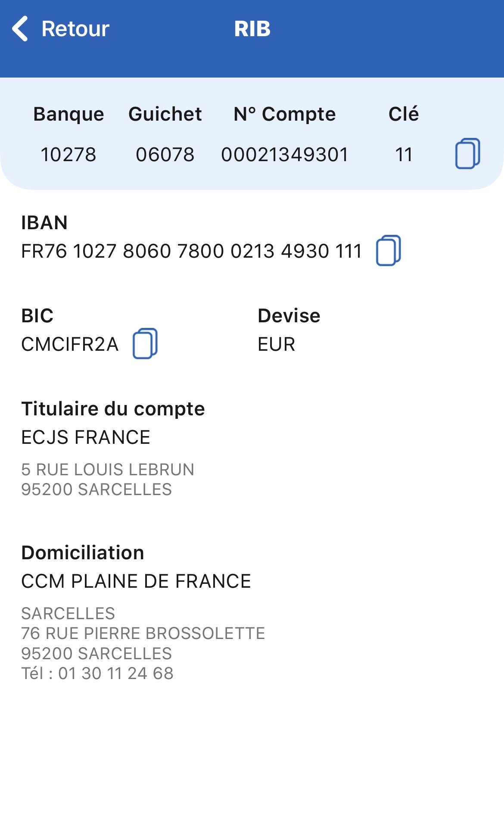Screen dimensions: 504x826
Task: Tap the back chevron arrow
Action: point(20,29)
